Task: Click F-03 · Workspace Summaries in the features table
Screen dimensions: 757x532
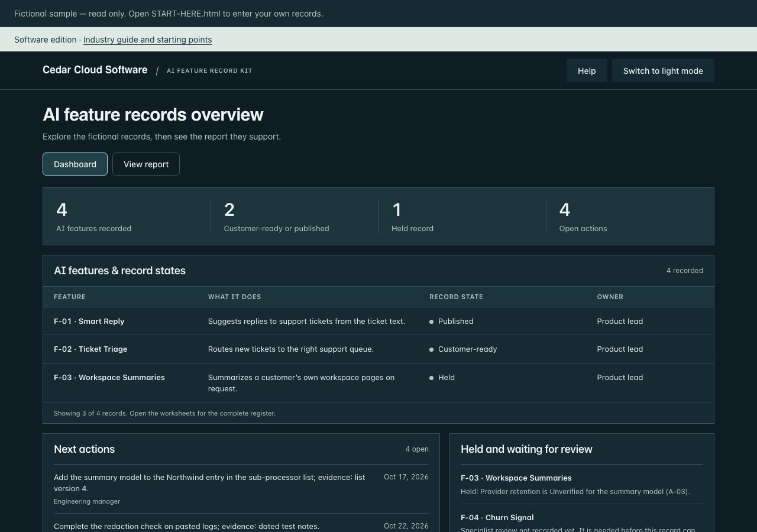Action: (x=109, y=377)
